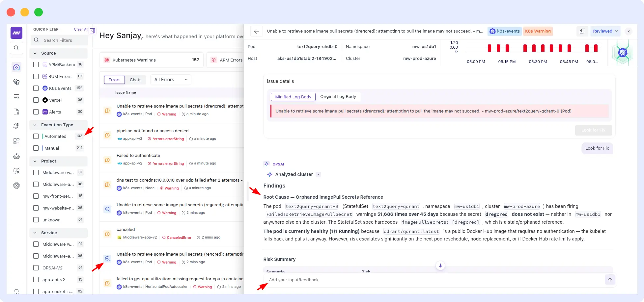Open the All Errors dropdown
The width and height of the screenshot is (644, 302).
pyautogui.click(x=171, y=80)
